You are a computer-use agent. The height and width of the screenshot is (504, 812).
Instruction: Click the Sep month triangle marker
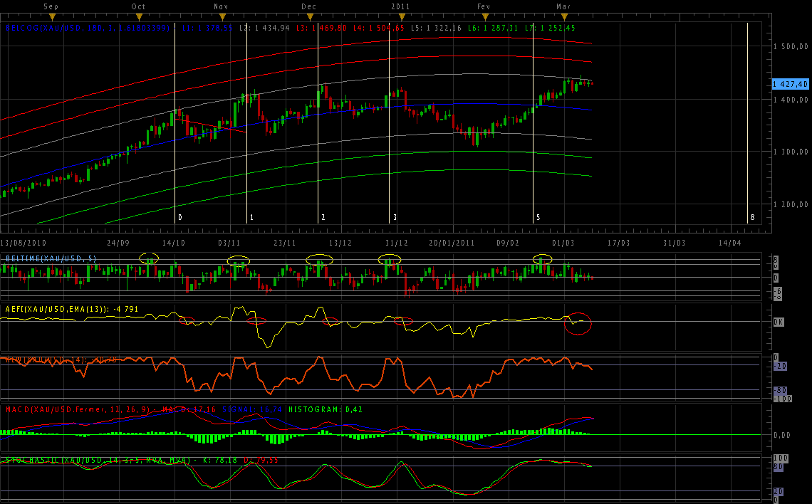[52, 16]
